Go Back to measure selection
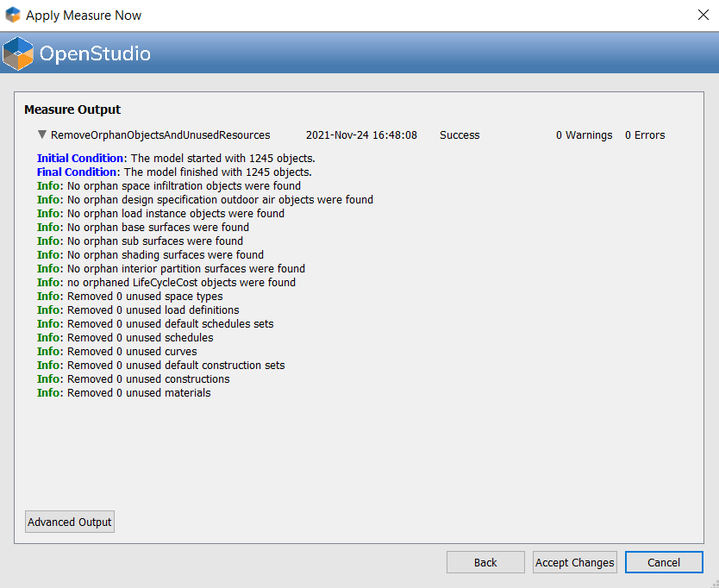 click(x=485, y=562)
